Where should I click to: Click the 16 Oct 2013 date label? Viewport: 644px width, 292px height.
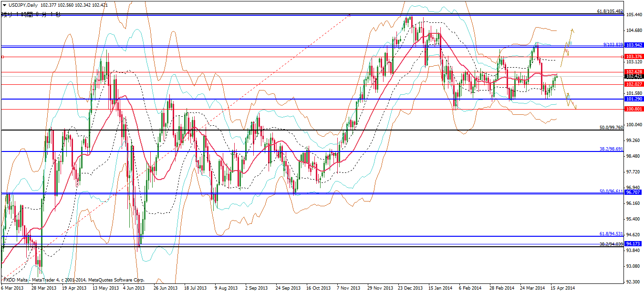click(x=318, y=288)
